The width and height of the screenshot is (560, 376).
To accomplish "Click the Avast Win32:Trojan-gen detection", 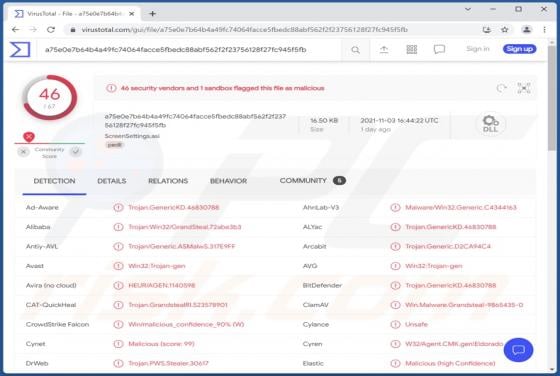I will pyautogui.click(x=156, y=266).
